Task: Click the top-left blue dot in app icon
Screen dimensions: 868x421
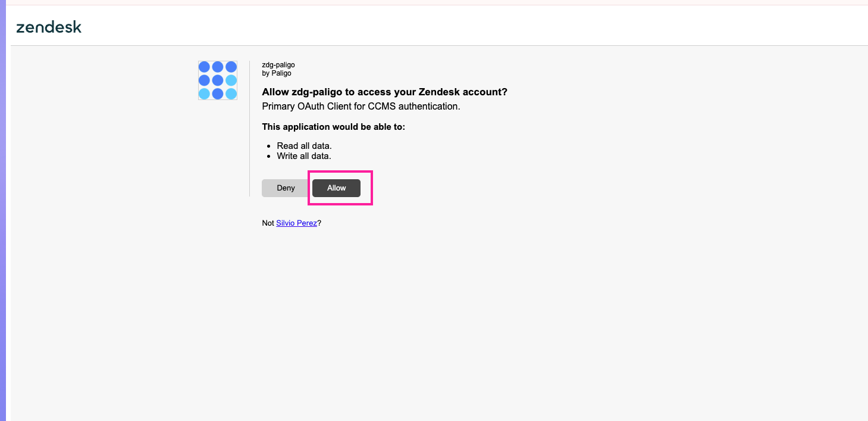Action: [203, 67]
